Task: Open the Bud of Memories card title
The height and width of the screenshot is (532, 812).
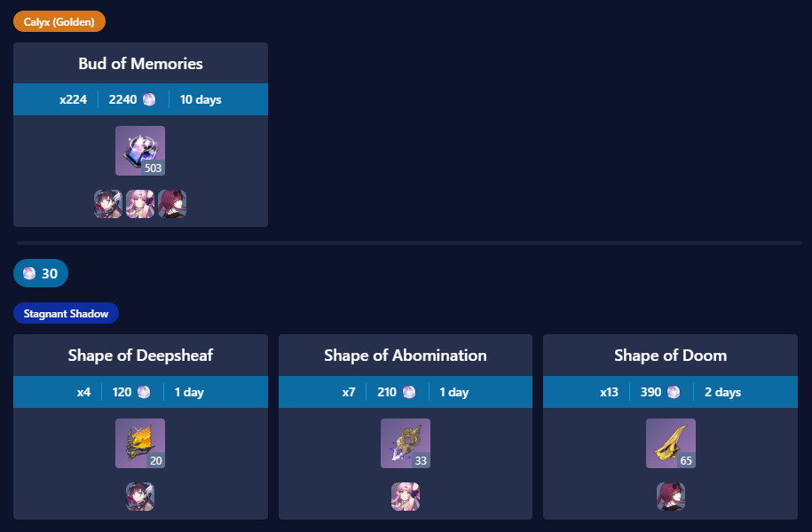Action: point(140,64)
